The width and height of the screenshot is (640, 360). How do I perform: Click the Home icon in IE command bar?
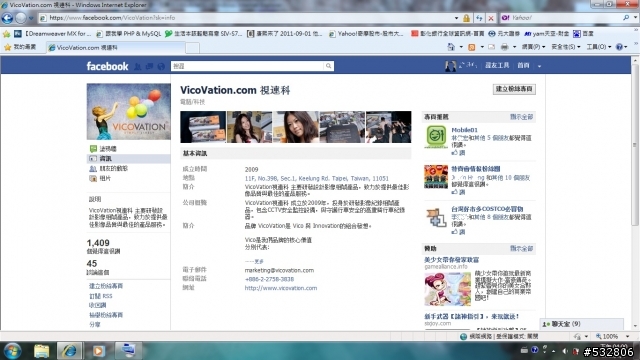(x=451, y=47)
